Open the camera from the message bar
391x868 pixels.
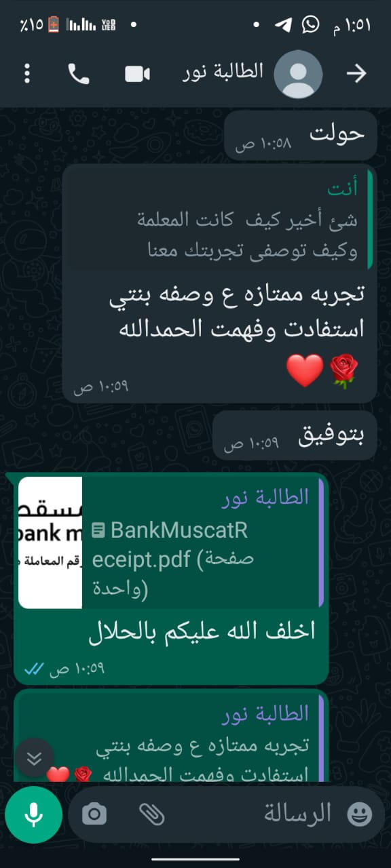coord(95,814)
